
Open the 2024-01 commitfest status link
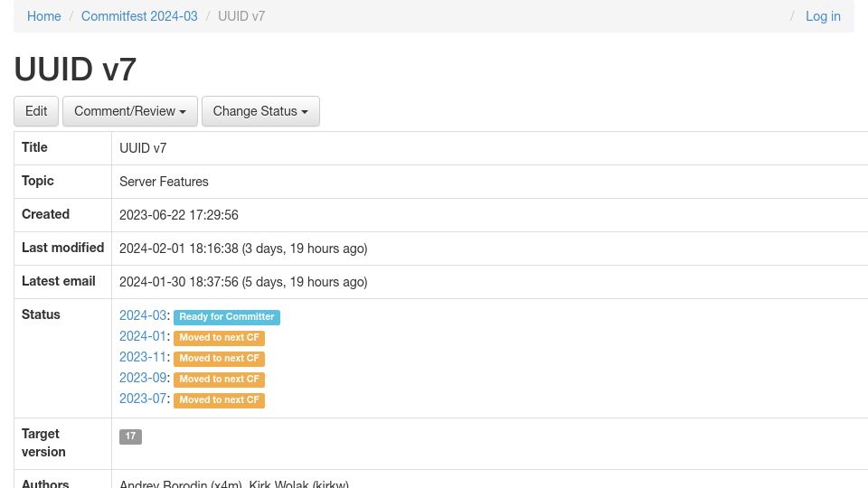coord(143,336)
